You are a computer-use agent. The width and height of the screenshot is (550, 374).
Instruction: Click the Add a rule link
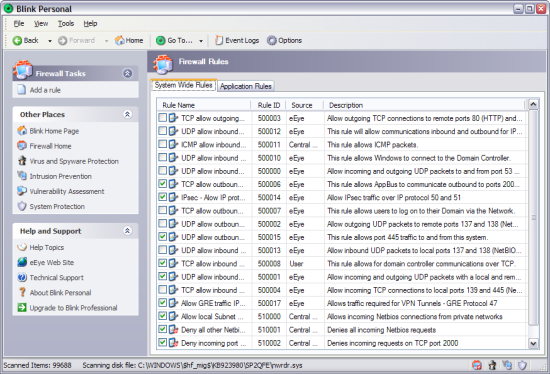(45, 90)
